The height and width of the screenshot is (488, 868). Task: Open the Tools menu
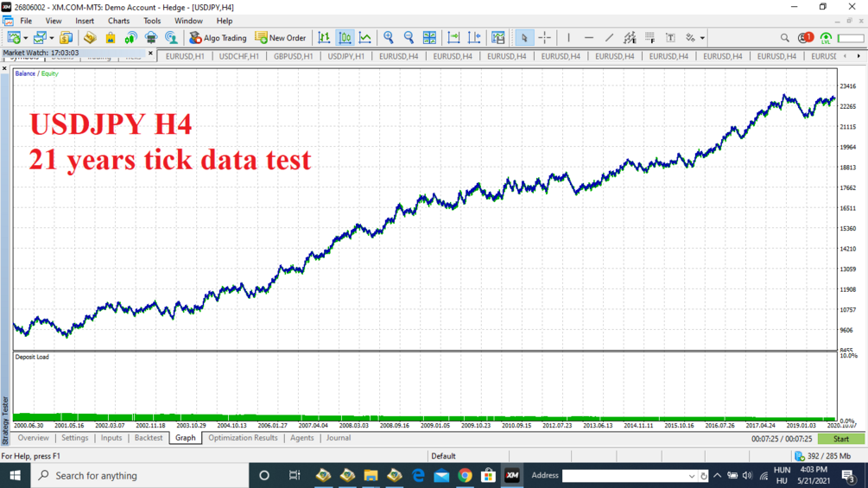(x=152, y=21)
